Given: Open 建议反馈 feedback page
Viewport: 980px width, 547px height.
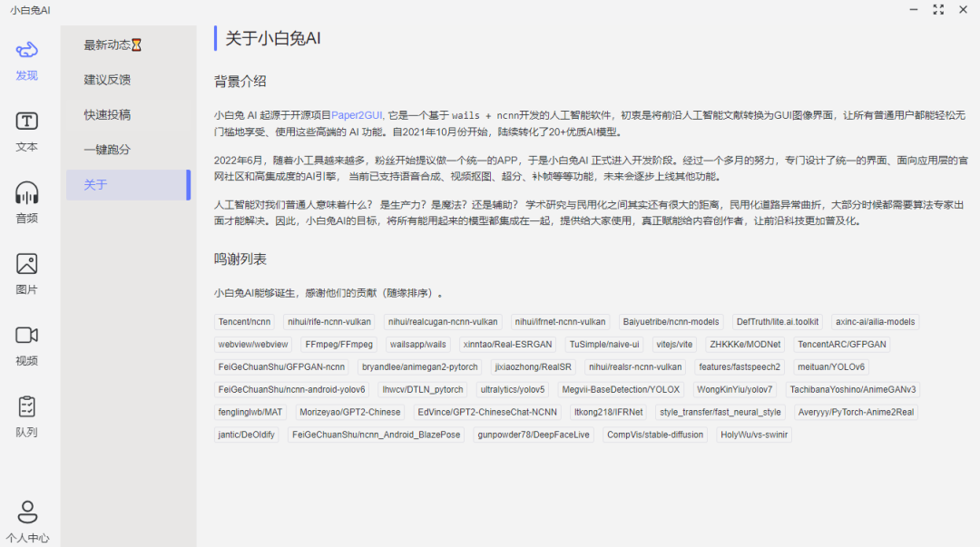Looking at the screenshot, I should click(x=105, y=78).
